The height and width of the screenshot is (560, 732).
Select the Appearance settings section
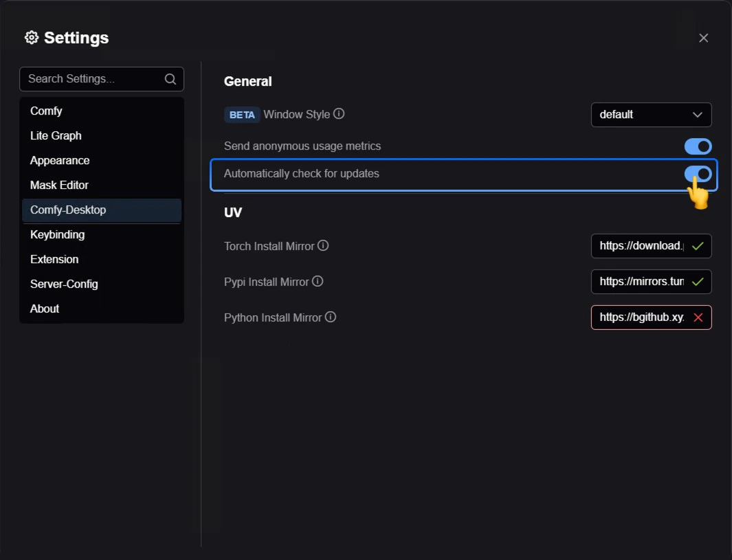click(x=60, y=160)
